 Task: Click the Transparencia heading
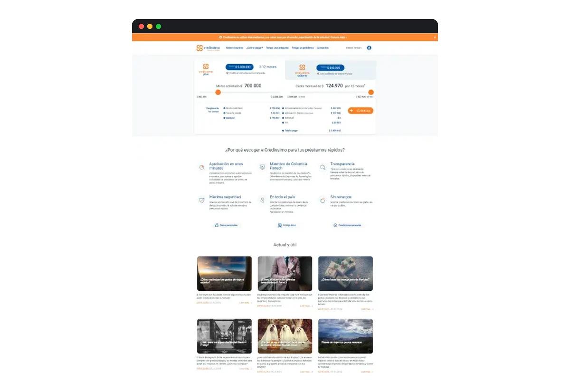(x=342, y=164)
